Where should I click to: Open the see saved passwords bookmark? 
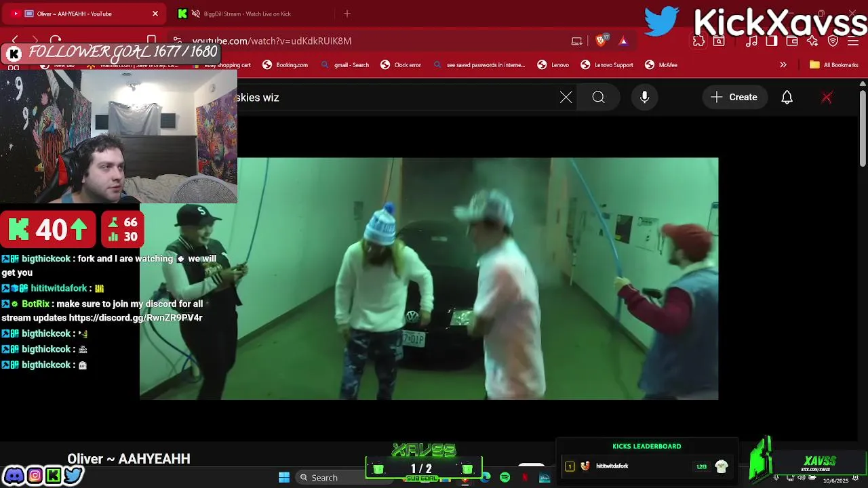pyautogui.click(x=479, y=65)
